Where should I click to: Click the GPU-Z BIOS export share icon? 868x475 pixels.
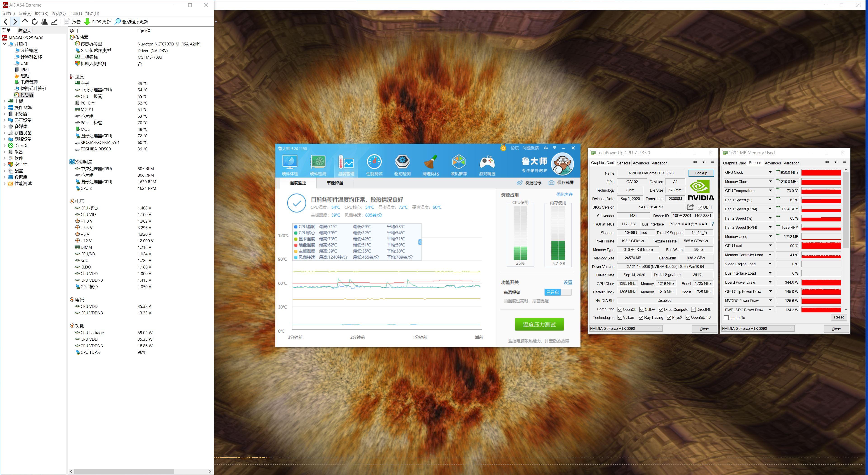(x=690, y=207)
